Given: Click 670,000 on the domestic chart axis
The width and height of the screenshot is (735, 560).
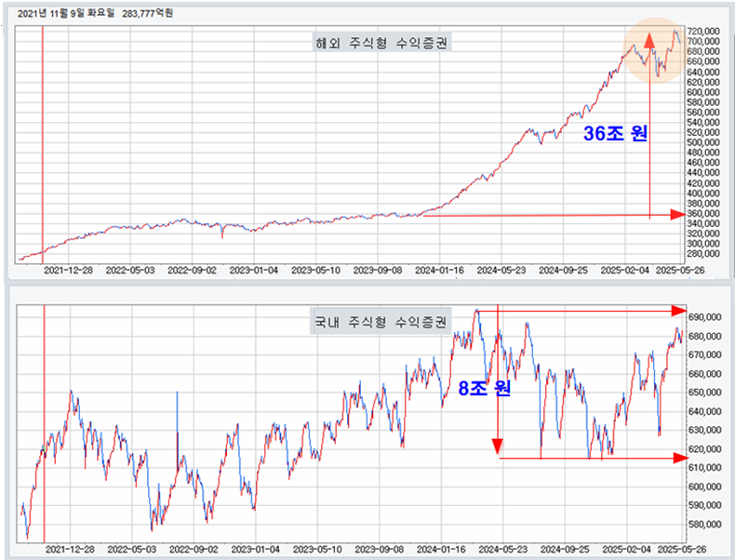Looking at the screenshot, I should [704, 355].
